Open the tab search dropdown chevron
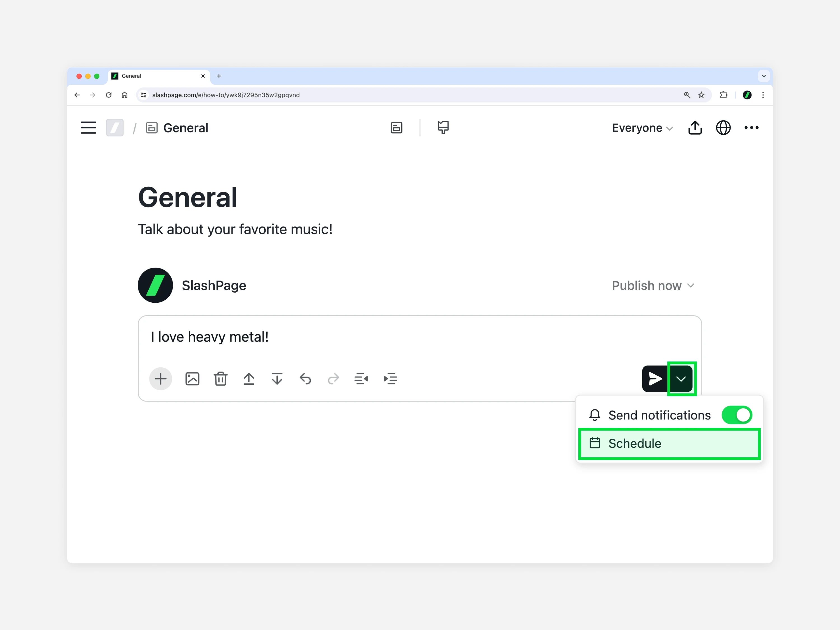The image size is (840, 630). [x=764, y=76]
